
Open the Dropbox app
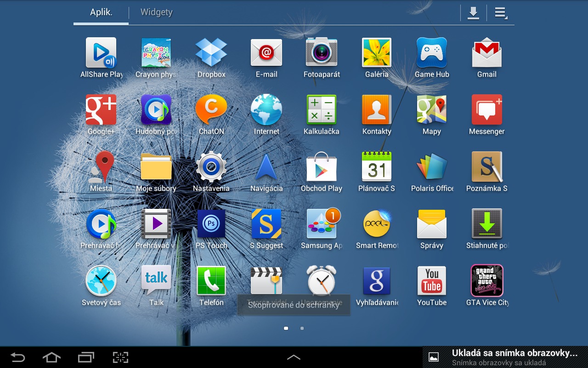(211, 53)
